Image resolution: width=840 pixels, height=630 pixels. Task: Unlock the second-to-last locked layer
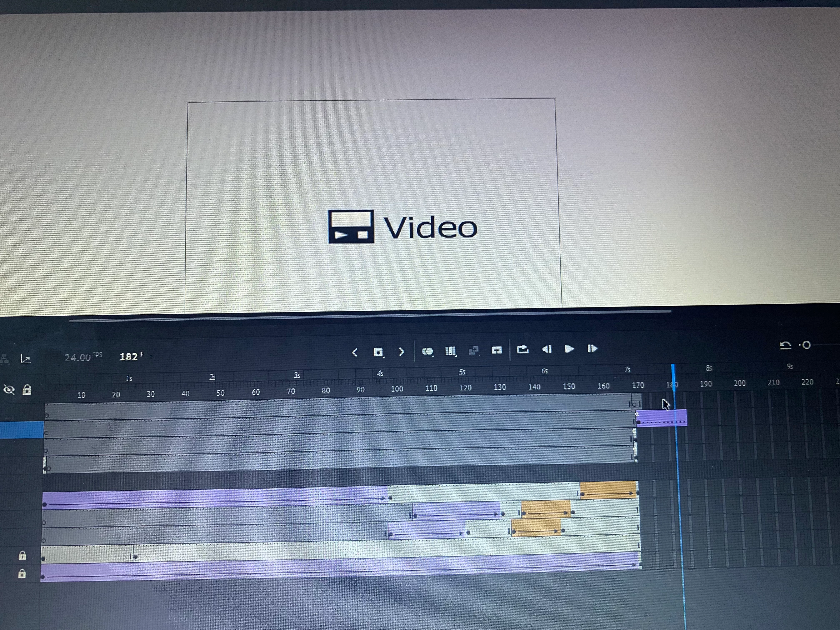[x=22, y=556]
